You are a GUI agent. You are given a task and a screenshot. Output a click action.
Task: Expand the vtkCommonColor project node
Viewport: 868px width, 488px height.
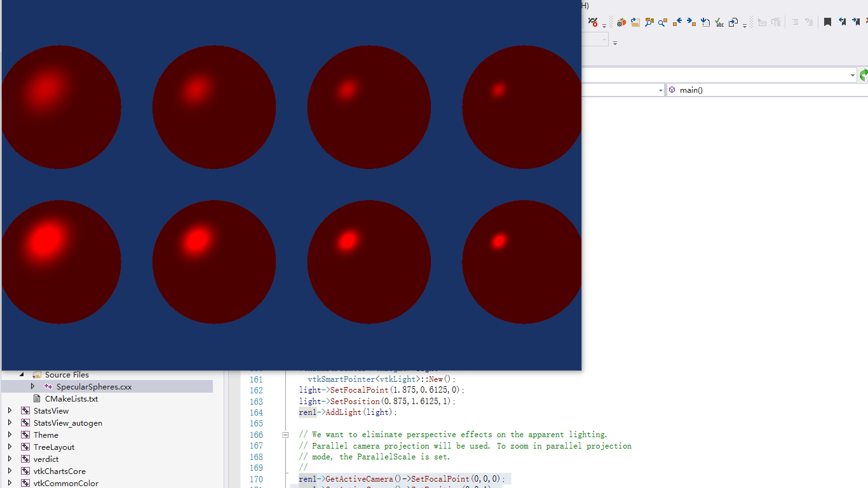pos(10,483)
